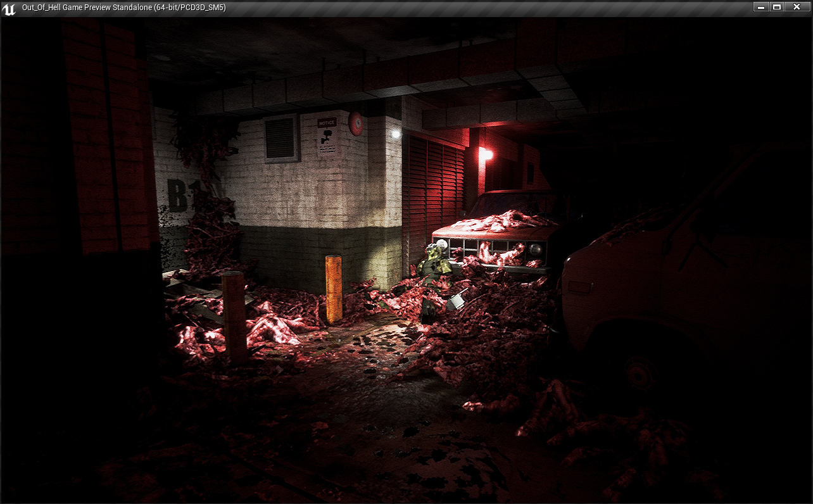813x504 pixels.
Task: Click the metal ventilation grate
Action: coord(281,139)
